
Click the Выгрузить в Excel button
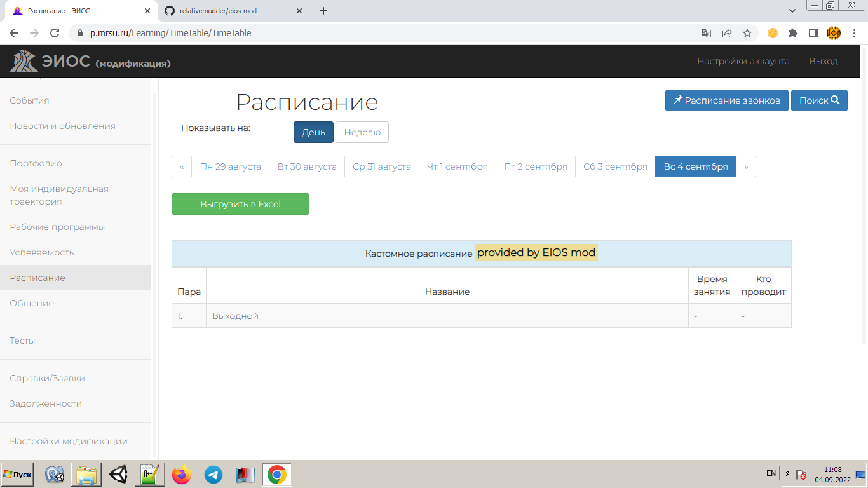240,203
